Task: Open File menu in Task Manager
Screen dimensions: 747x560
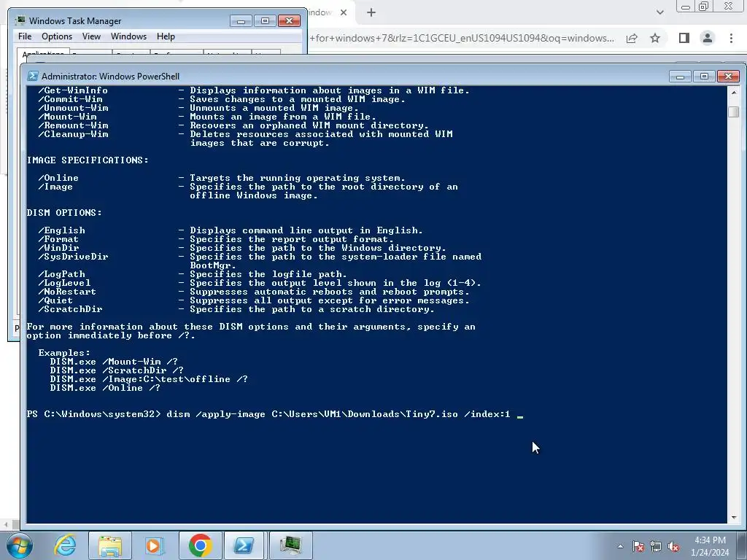Action: (25, 36)
